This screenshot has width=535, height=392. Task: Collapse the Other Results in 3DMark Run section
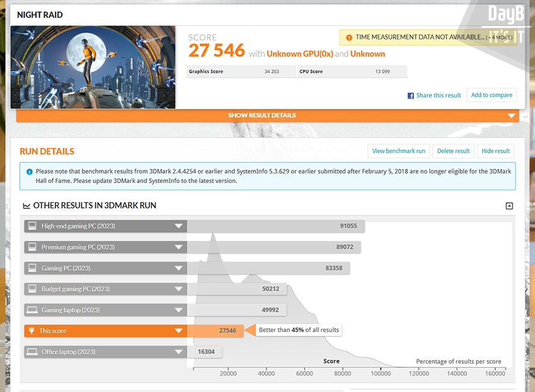tap(509, 206)
